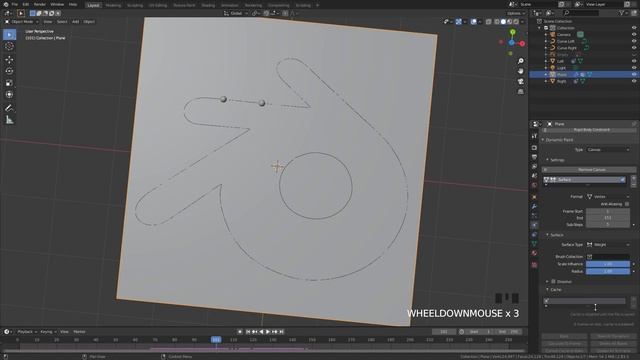Choose the Scale tool

point(9,83)
